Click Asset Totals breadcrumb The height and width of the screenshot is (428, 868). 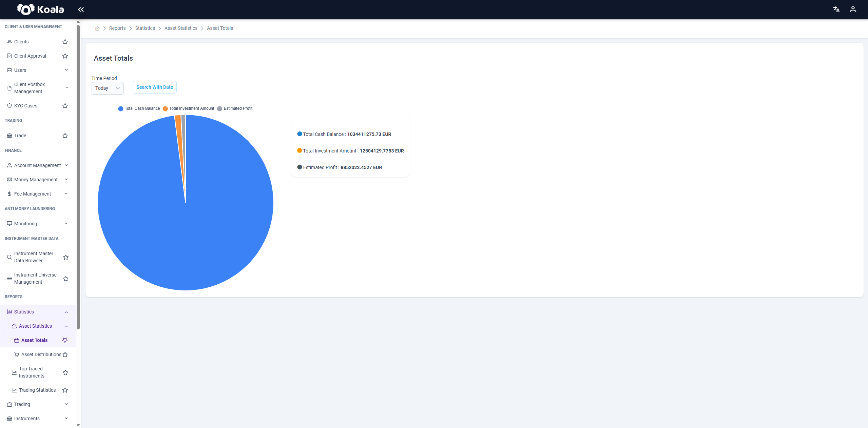[x=220, y=28]
